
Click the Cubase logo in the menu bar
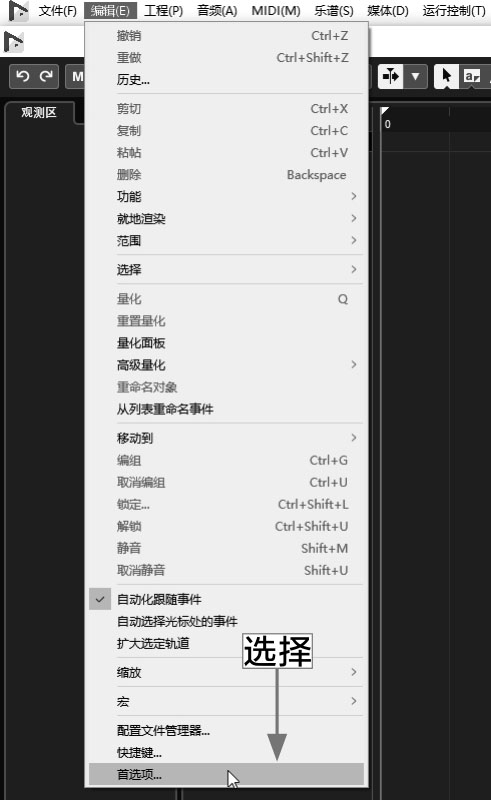[x=18, y=11]
